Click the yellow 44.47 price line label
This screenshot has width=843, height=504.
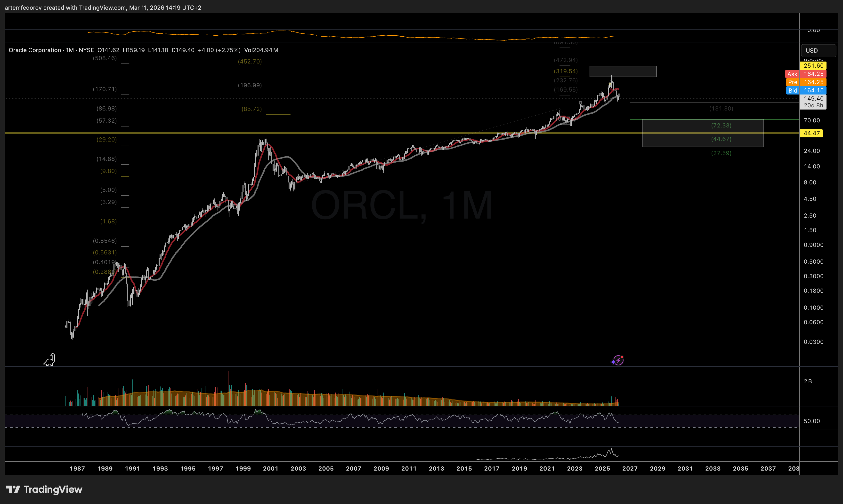[x=811, y=133]
